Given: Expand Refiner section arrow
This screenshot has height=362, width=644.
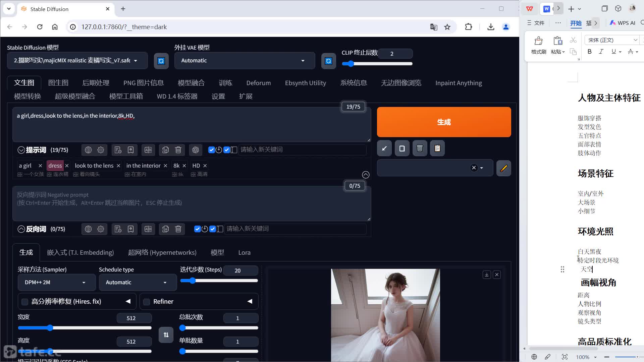Looking at the screenshot, I should [x=250, y=301].
